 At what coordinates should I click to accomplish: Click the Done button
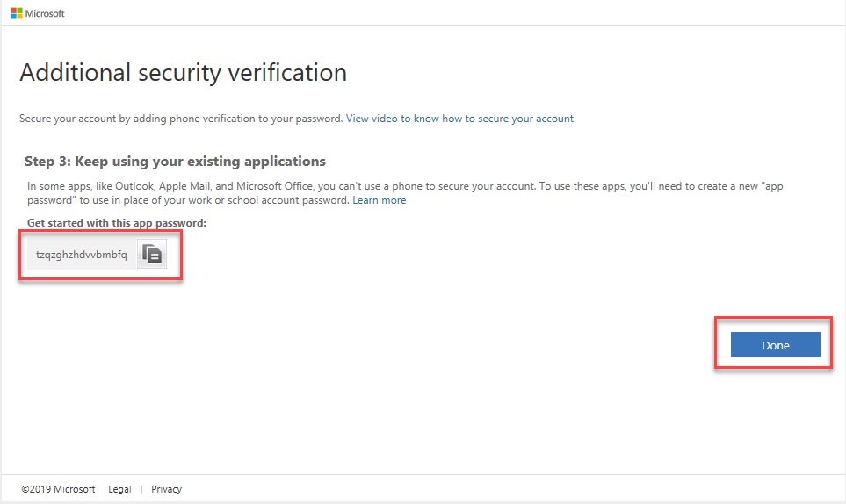click(776, 345)
